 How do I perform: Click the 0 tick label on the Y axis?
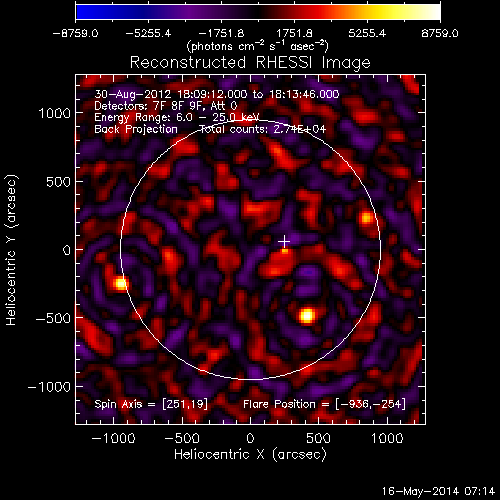[67, 250]
